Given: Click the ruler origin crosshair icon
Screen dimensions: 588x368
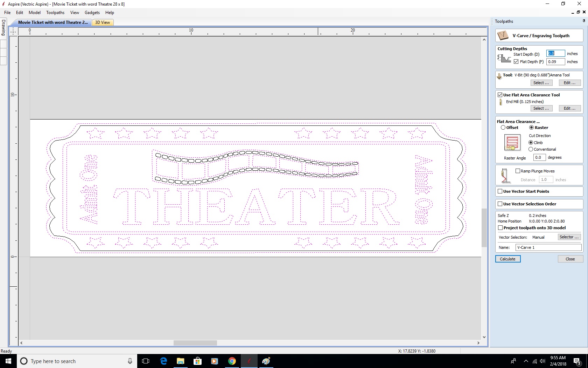Looking at the screenshot, I should pos(13,32).
